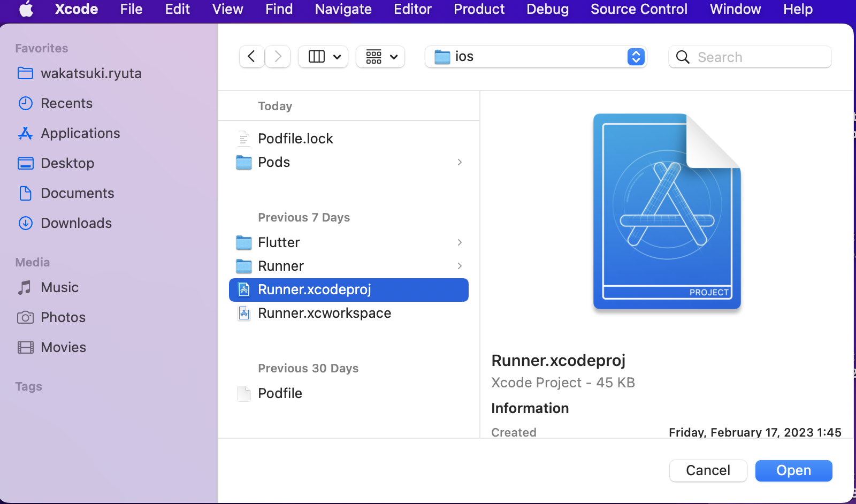Expand the Flutter folder chevron
Image resolution: width=856 pixels, height=504 pixels.
pyautogui.click(x=460, y=242)
